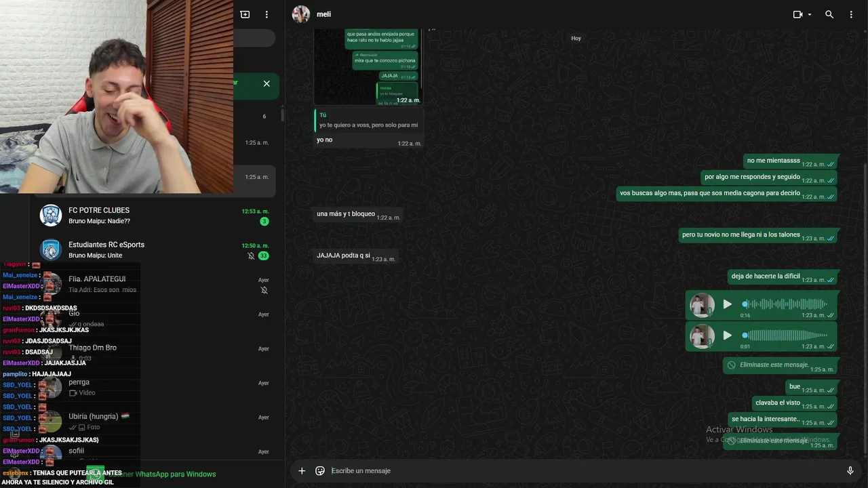Click the chat list scrollbar thumb
Image resolution: width=868 pixels, height=488 pixels.
click(282, 115)
